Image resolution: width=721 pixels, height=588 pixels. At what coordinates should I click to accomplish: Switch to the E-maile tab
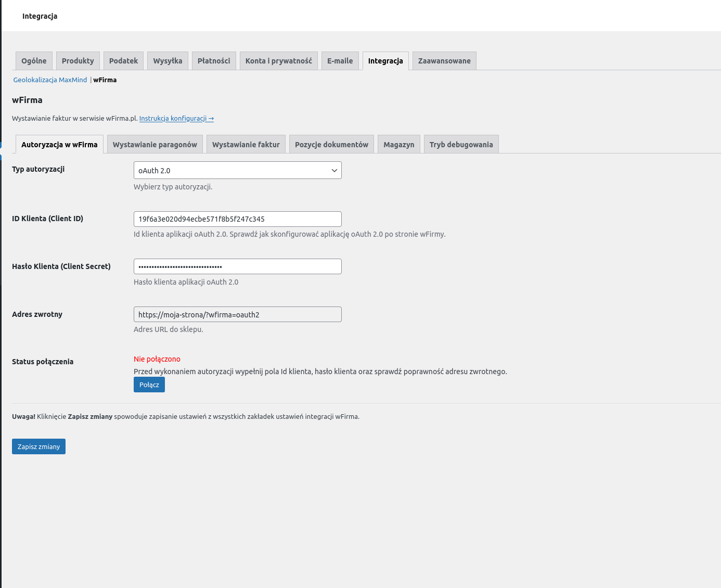340,61
